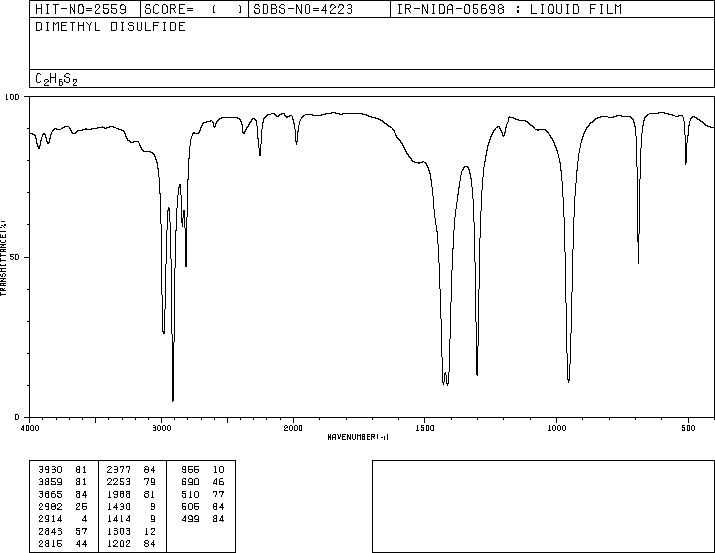
Task: Select the 606 peak table entry
Action: pos(190,506)
